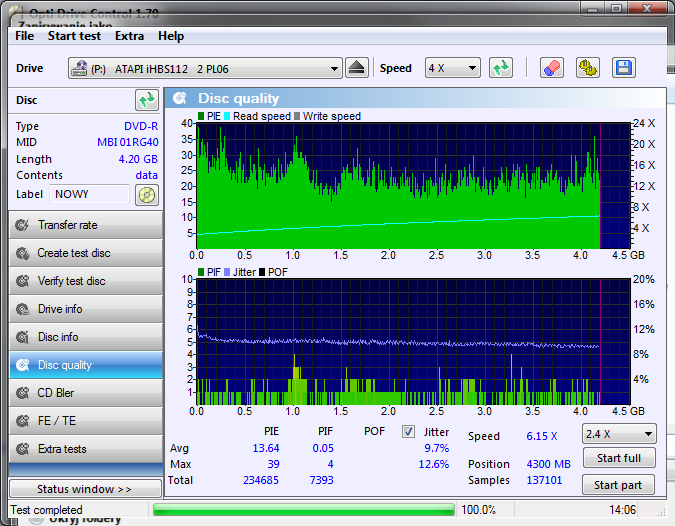The height and width of the screenshot is (526, 675).
Task: Click the PIE green legend swatch
Action: (201, 116)
